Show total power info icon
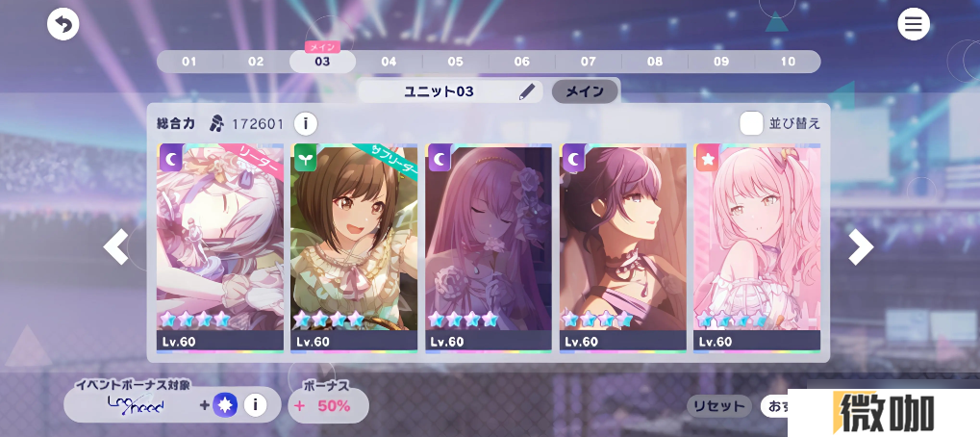 pyautogui.click(x=305, y=124)
